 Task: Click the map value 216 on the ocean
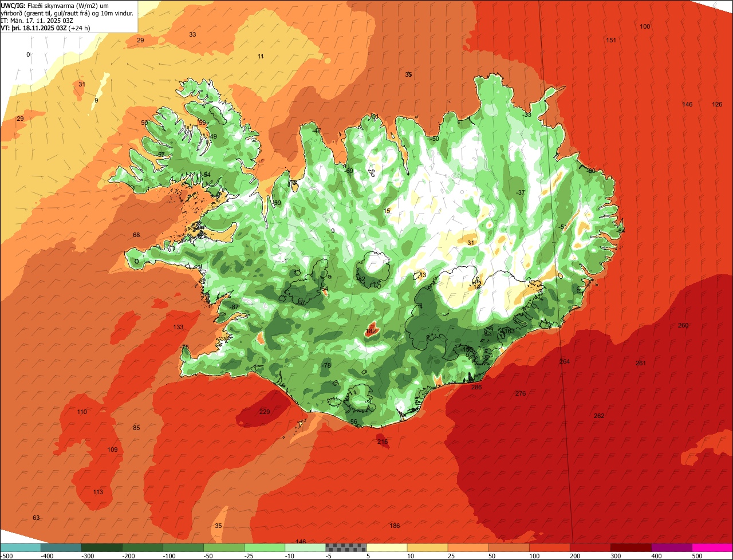click(x=383, y=441)
